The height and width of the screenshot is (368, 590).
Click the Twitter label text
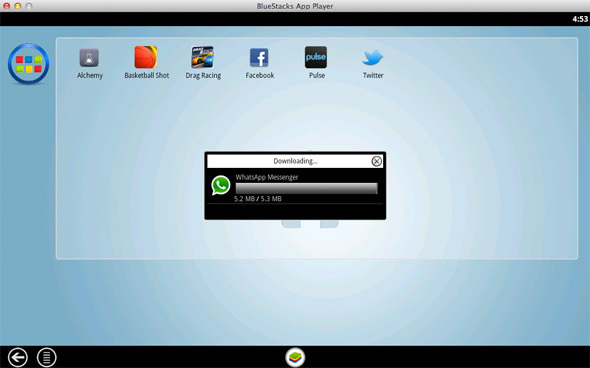373,75
